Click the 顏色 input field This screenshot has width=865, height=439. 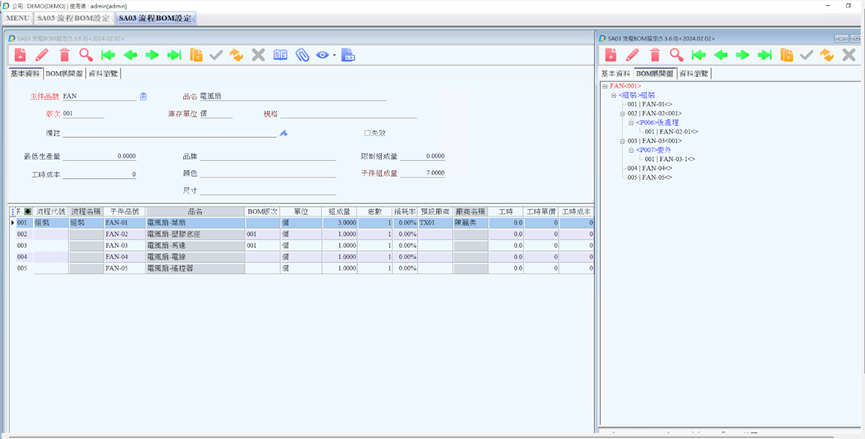tap(268, 173)
